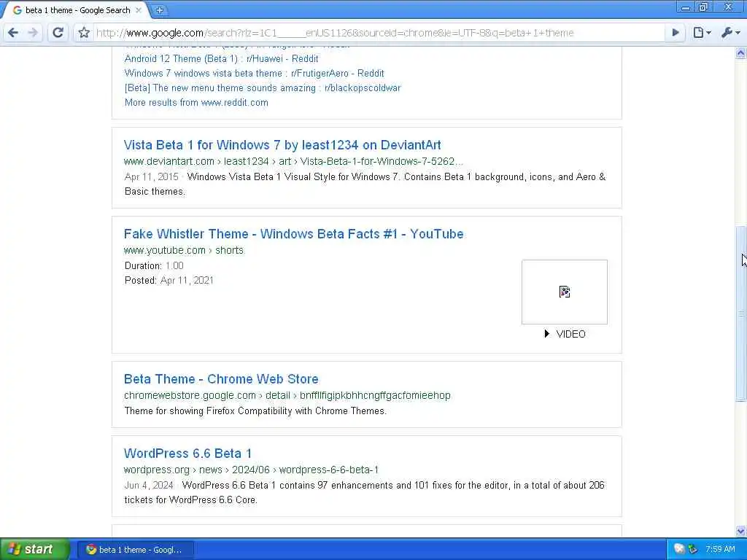Screen dimensions: 747x560
Task: Click the browser Forward arrow
Action: (x=33, y=32)
